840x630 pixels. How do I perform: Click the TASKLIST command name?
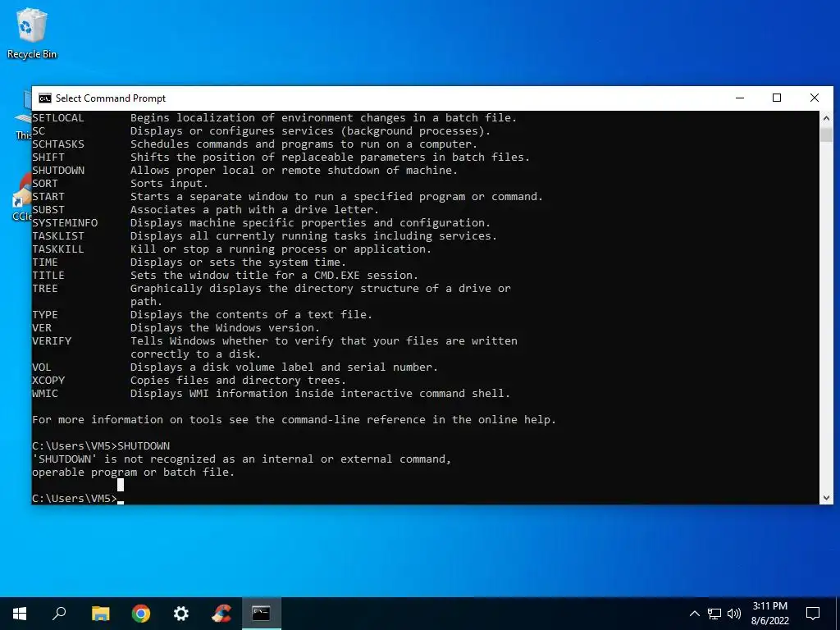58,235
